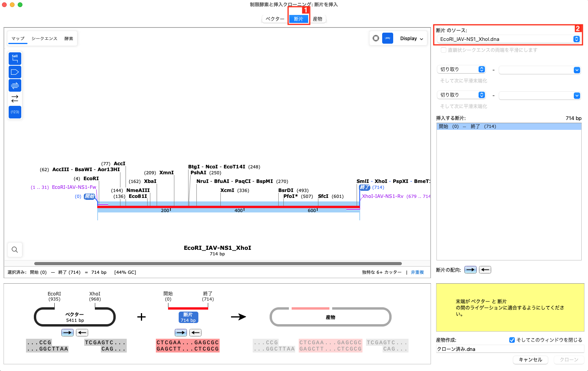The image size is (588, 371).
Task: Open the map zoom magnifier tool
Action: pos(15,250)
